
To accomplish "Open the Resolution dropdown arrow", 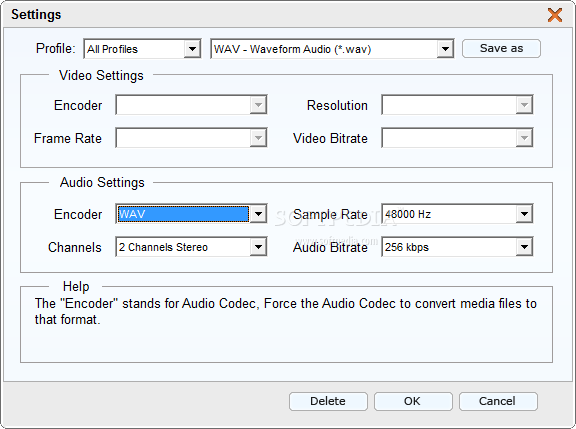I will click(524, 105).
